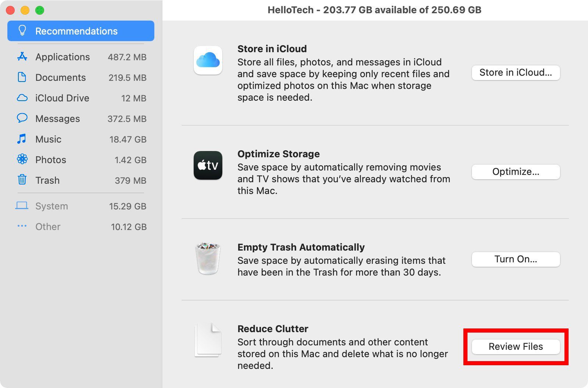Click the 15.29 GB System size

128,206
